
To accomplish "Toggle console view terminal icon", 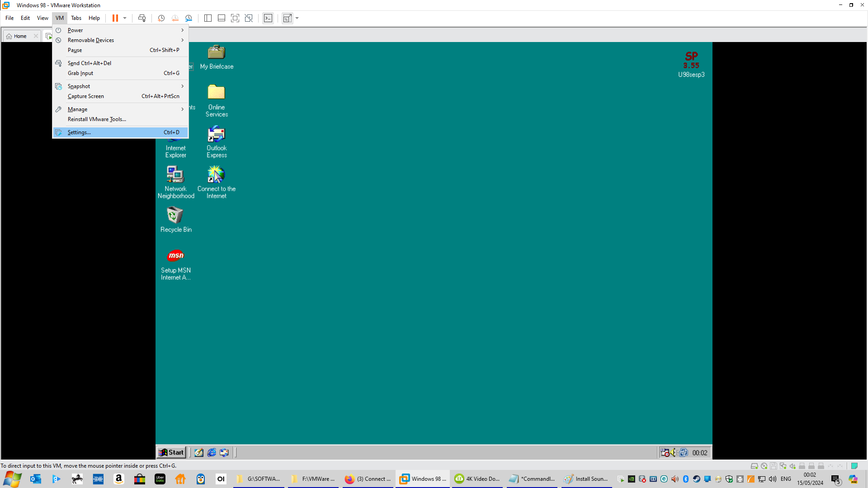I will 268,18.
